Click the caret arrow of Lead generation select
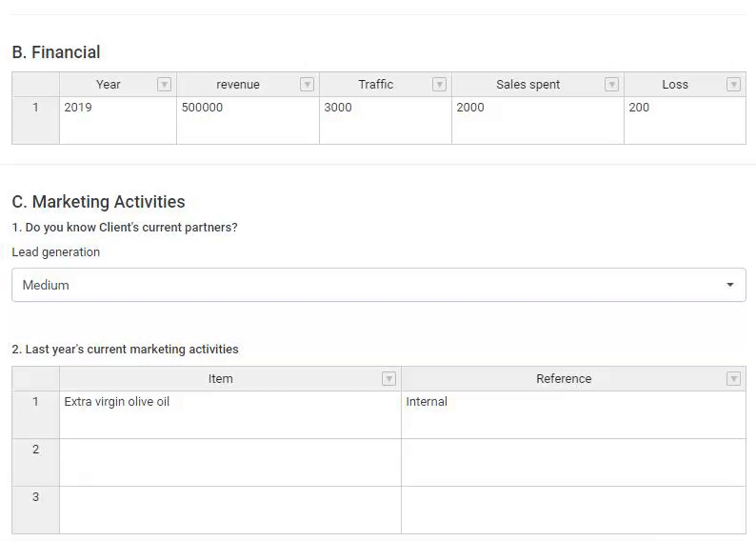The width and height of the screenshot is (756, 541). click(x=730, y=285)
